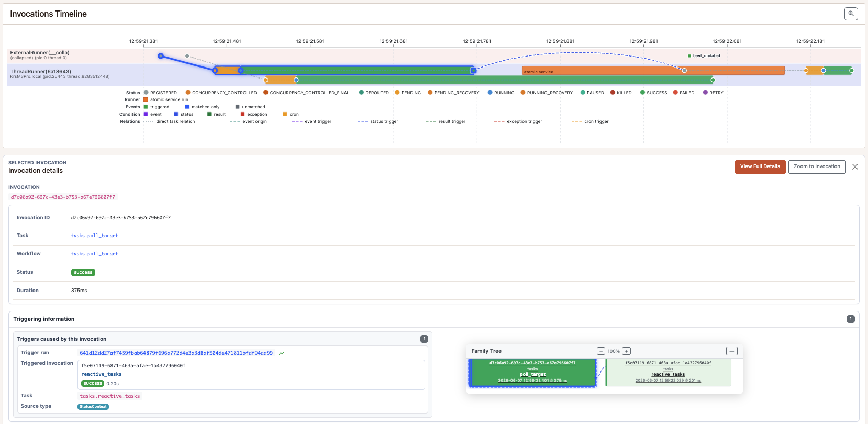Open the timeline search magnifier

851,14
